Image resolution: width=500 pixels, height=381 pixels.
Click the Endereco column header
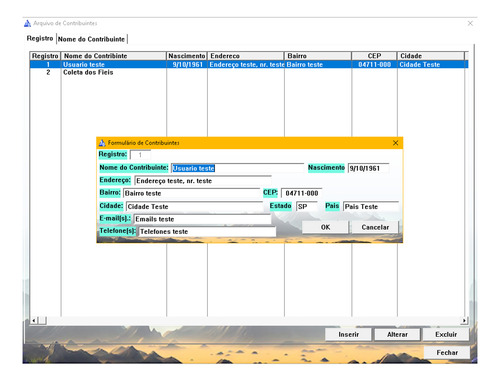[246, 56]
